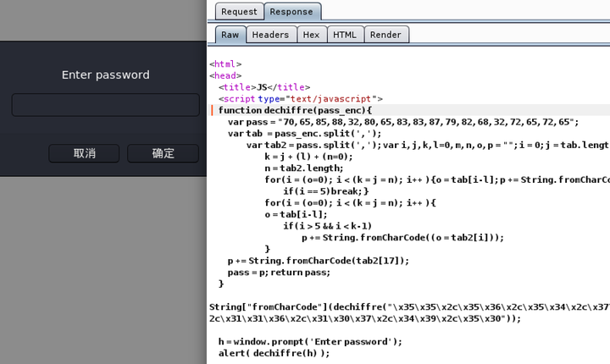Click the 'pass = p; return pass;' line
This screenshot has height=364, width=610.
(279, 273)
